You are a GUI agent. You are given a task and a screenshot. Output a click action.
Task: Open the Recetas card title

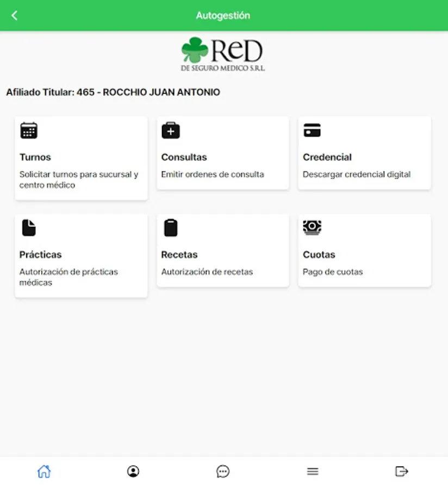(179, 254)
